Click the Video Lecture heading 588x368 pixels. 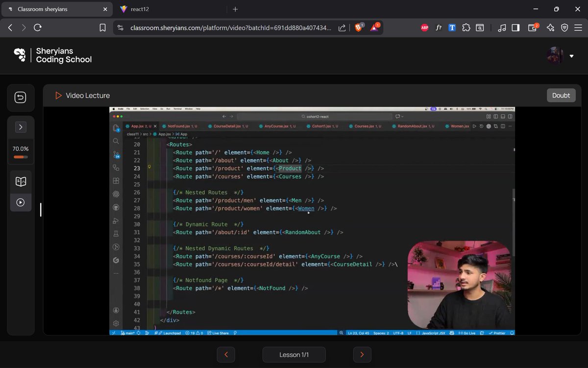[x=88, y=96]
